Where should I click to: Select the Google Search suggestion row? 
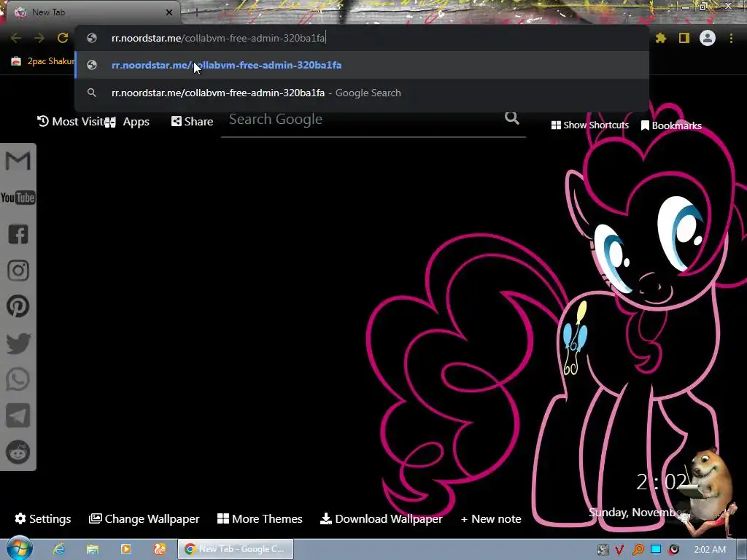point(362,93)
